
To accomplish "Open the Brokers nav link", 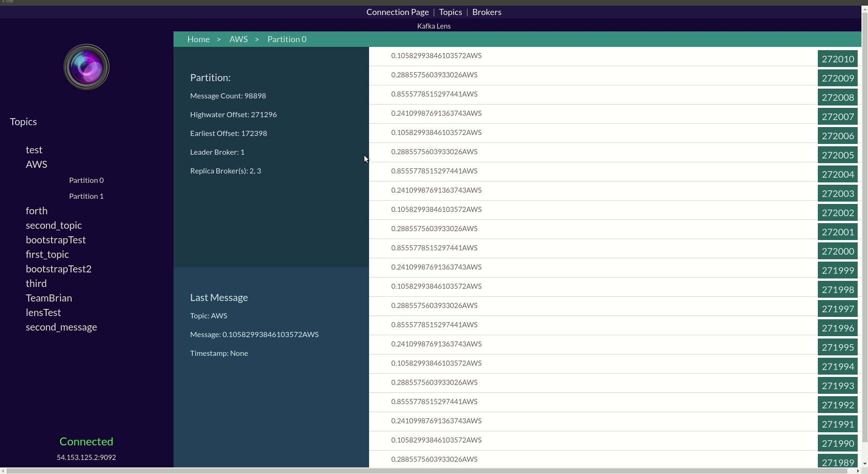I will [x=487, y=12].
